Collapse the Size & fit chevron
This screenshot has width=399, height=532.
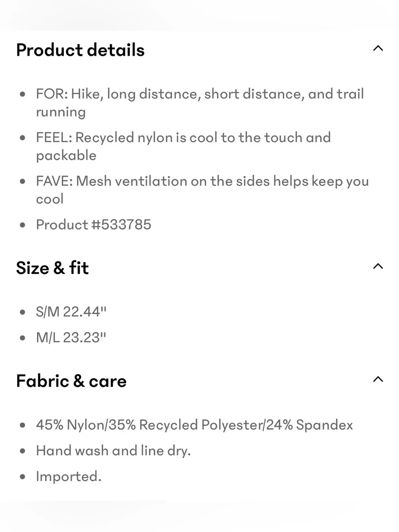[378, 267]
